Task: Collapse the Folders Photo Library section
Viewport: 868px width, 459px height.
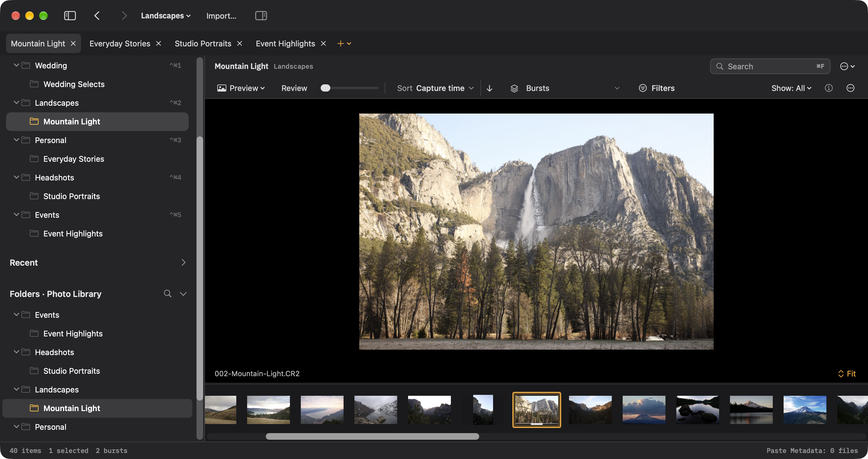Action: (x=183, y=294)
